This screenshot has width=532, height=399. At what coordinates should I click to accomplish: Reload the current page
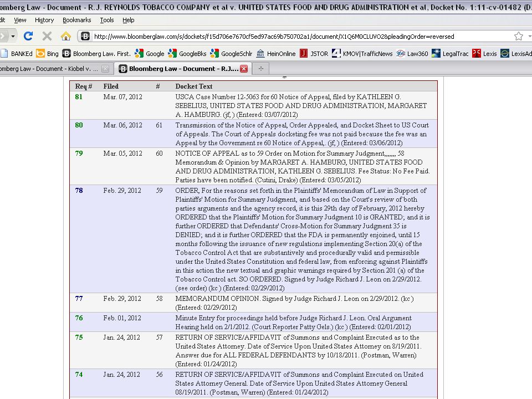28,36
